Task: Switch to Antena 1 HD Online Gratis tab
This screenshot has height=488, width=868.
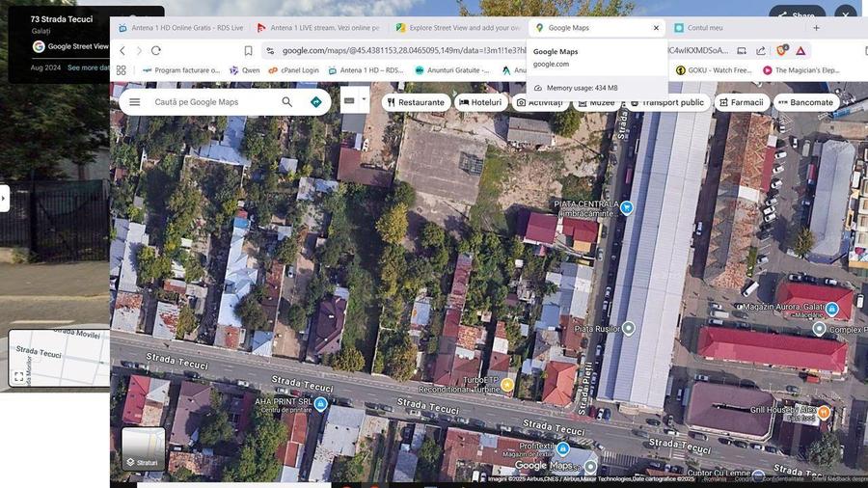Action: [x=181, y=28]
